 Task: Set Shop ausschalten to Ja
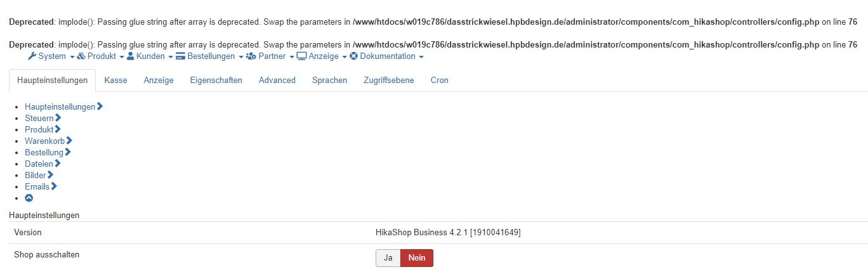click(388, 258)
